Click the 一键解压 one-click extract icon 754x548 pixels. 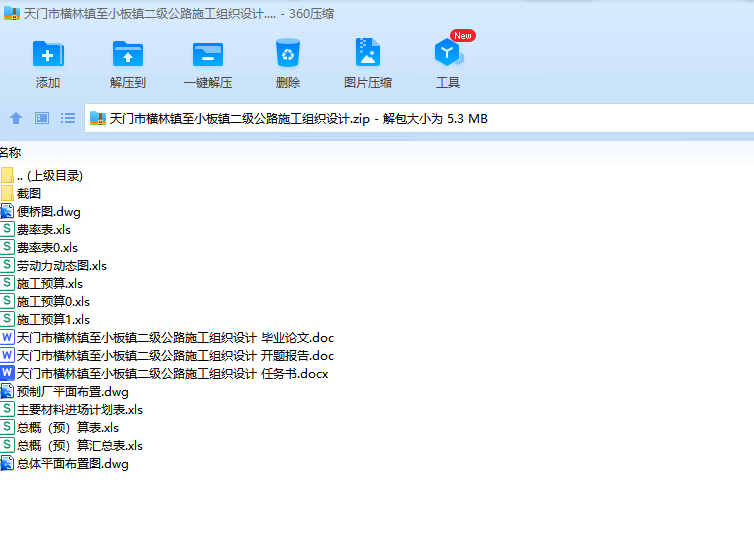(208, 54)
